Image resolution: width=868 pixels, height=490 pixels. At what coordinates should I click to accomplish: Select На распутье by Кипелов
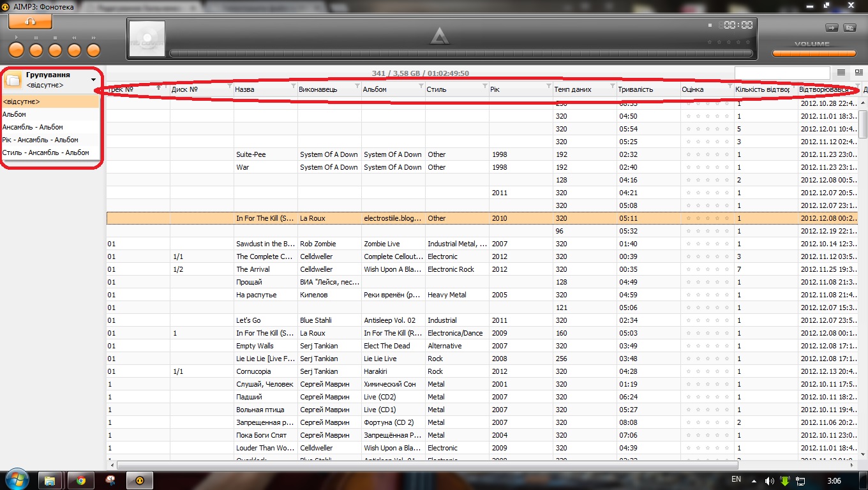point(483,295)
